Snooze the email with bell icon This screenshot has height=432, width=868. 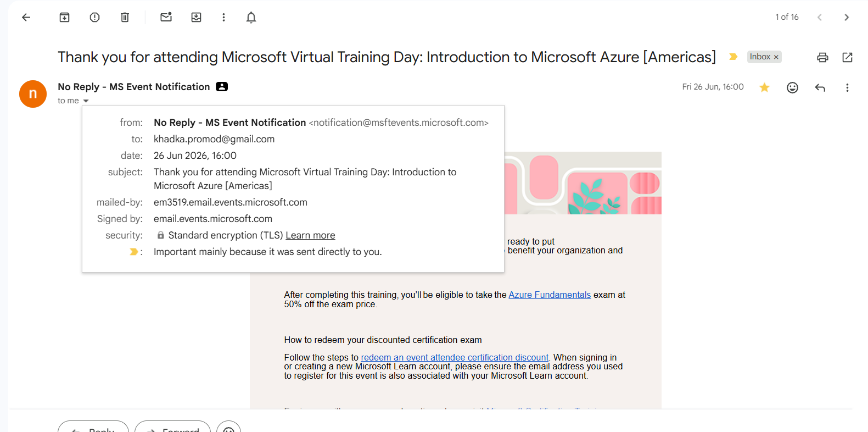click(x=251, y=18)
